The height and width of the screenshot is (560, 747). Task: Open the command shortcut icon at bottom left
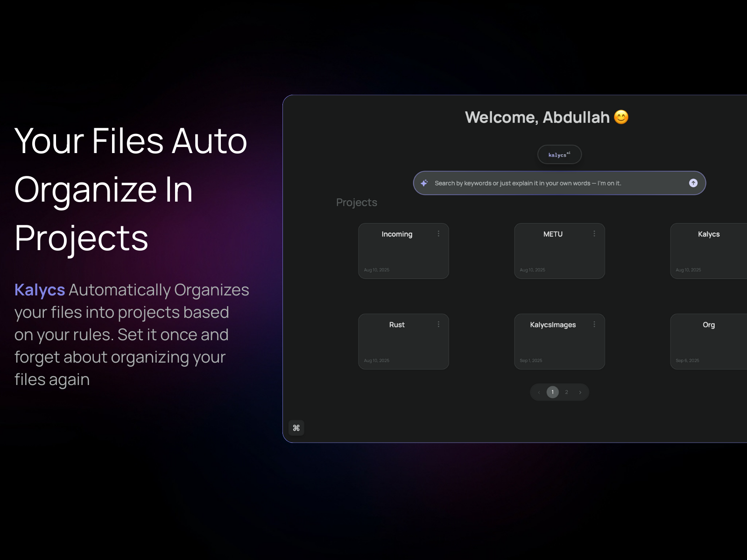coord(296,428)
